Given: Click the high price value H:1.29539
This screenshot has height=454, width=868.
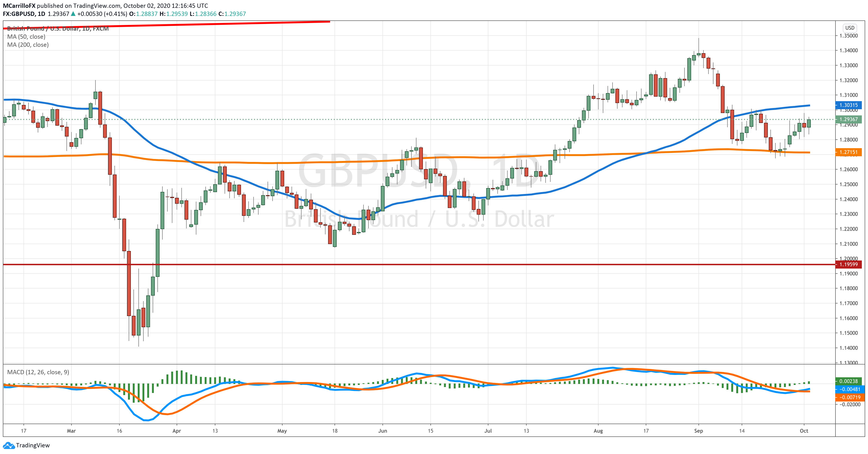Looking at the screenshot, I should click(x=174, y=14).
